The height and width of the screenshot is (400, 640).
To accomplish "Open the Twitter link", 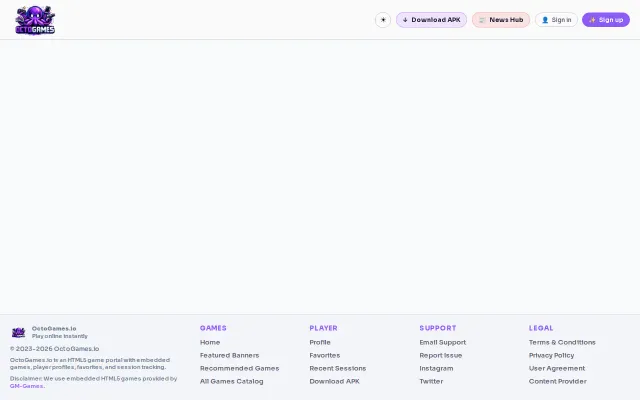I will coord(431,382).
